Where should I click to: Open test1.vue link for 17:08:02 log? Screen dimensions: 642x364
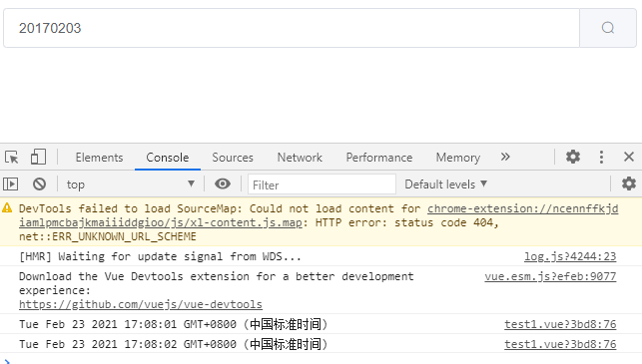click(x=560, y=344)
